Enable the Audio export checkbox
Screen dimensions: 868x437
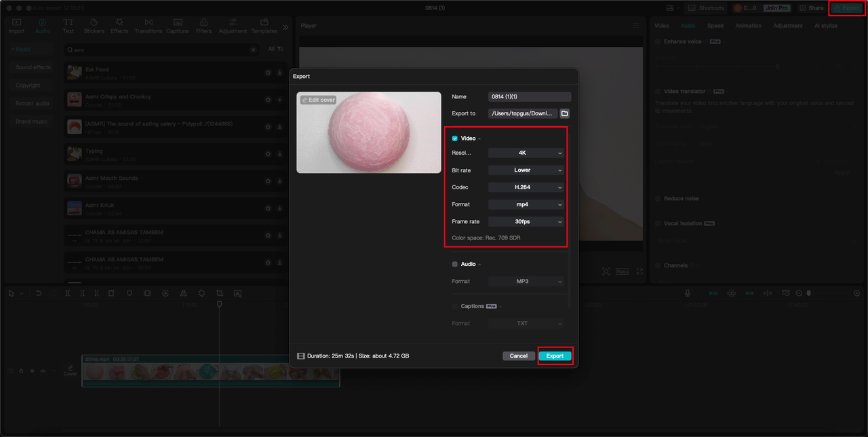455,264
